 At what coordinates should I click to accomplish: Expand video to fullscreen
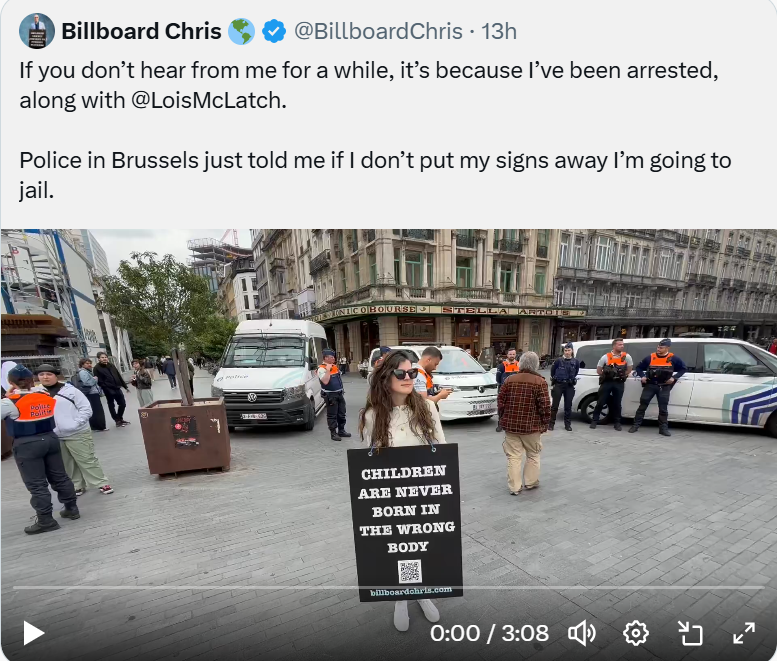744,633
